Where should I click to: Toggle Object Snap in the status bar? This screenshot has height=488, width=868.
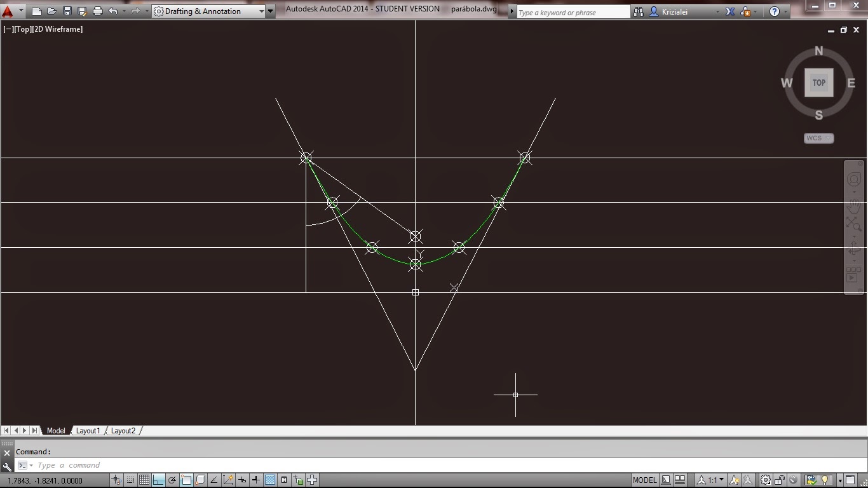186,480
